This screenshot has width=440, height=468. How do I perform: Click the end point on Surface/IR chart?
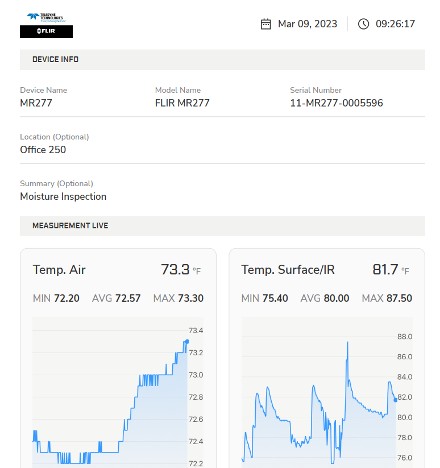pyautogui.click(x=396, y=400)
